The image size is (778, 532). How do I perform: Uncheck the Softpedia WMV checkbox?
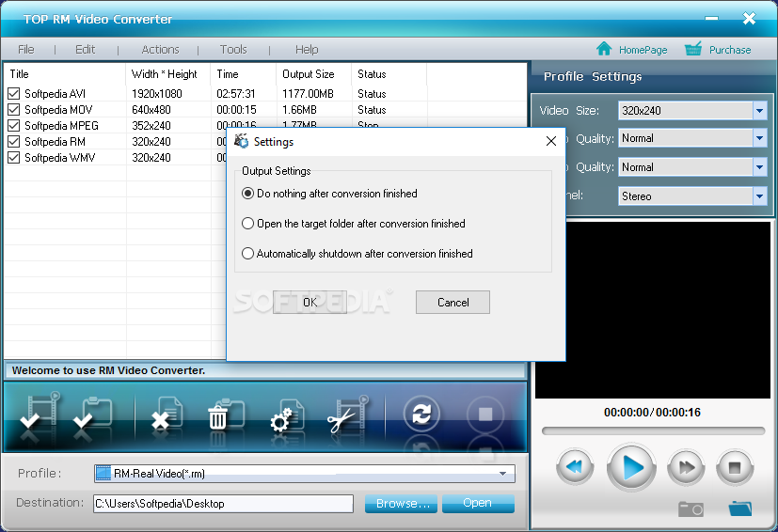tap(14, 157)
